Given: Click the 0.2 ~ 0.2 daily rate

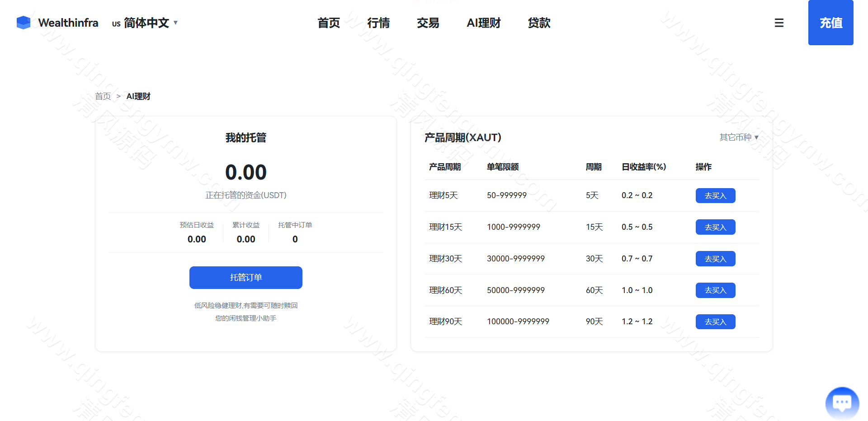Looking at the screenshot, I should (x=637, y=195).
